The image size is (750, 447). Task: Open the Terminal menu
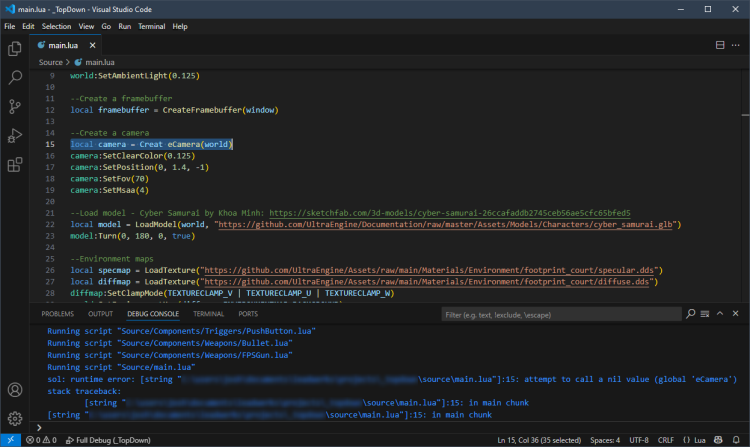[151, 25]
